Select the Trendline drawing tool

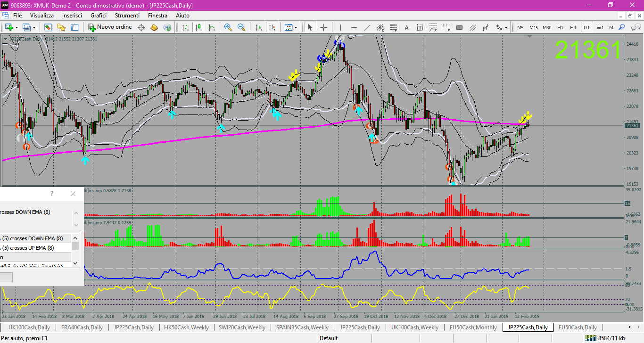(x=367, y=27)
